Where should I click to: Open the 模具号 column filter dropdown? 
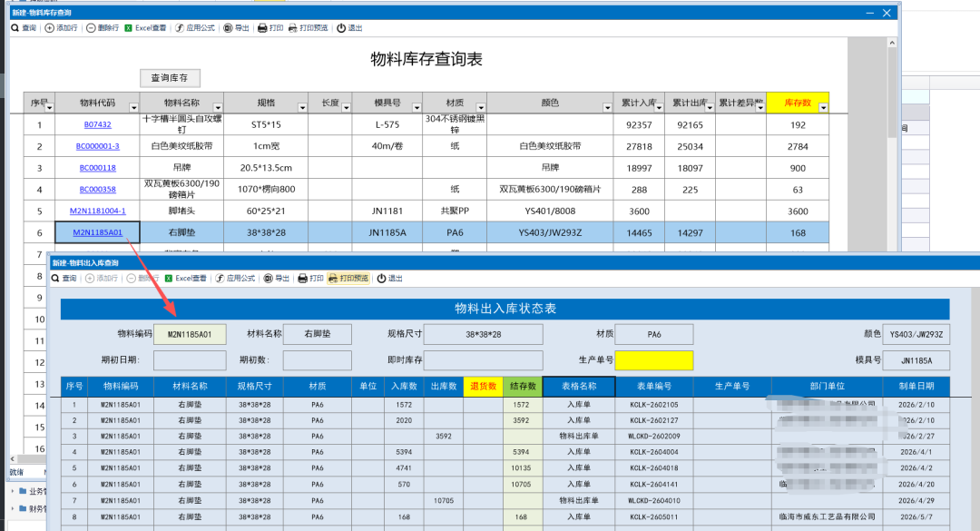[416, 108]
